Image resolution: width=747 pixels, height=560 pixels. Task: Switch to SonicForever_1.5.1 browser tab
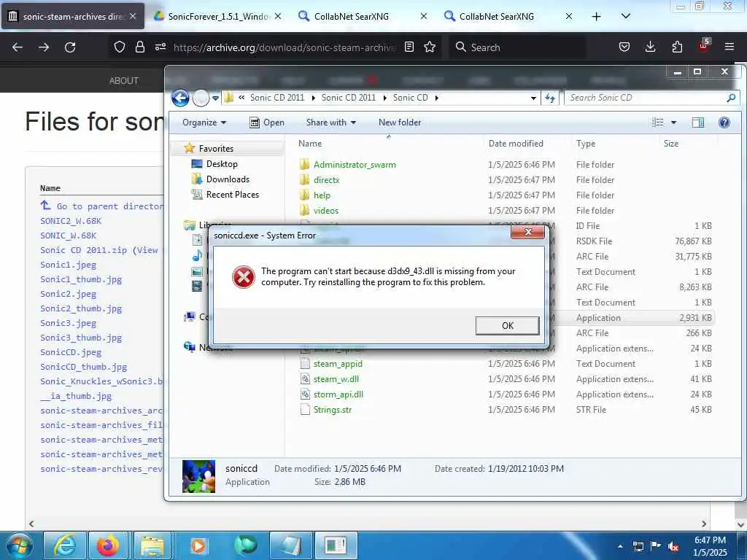coord(219,16)
